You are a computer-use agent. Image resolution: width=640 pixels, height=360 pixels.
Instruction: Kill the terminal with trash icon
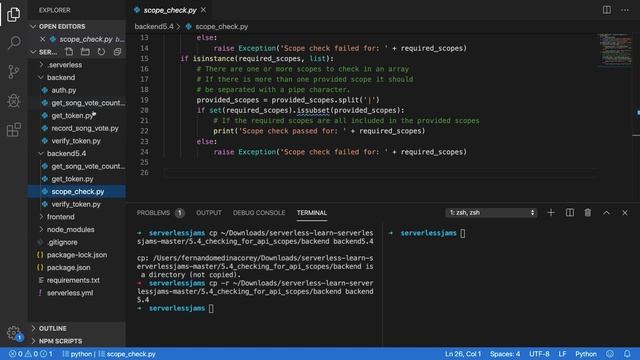pos(587,213)
